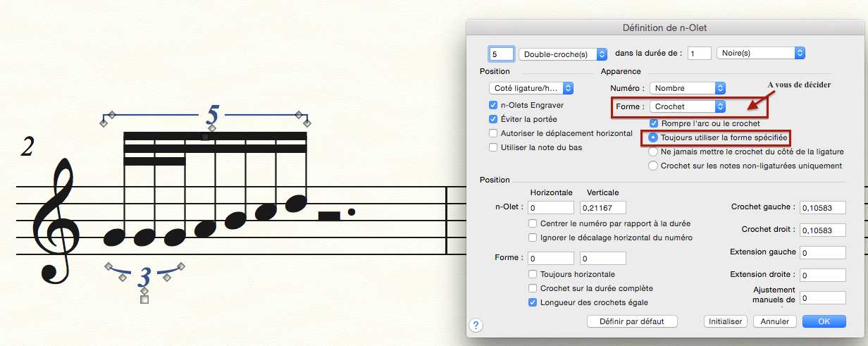
Task: Choose 'Crochet sur les notes non-ligaturées uniquement'
Action: tap(654, 166)
